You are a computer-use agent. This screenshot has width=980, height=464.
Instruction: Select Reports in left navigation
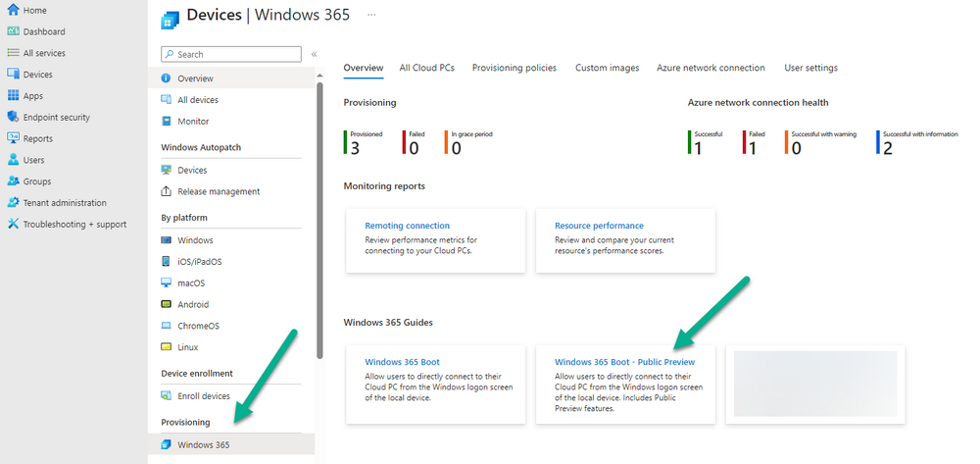[38, 138]
